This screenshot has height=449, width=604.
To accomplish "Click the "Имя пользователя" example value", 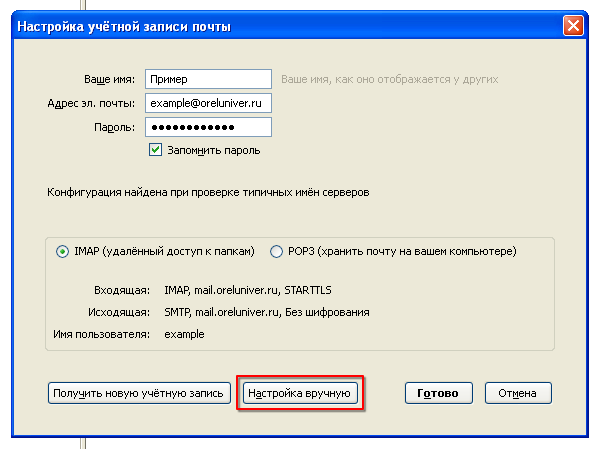I will (x=184, y=334).
